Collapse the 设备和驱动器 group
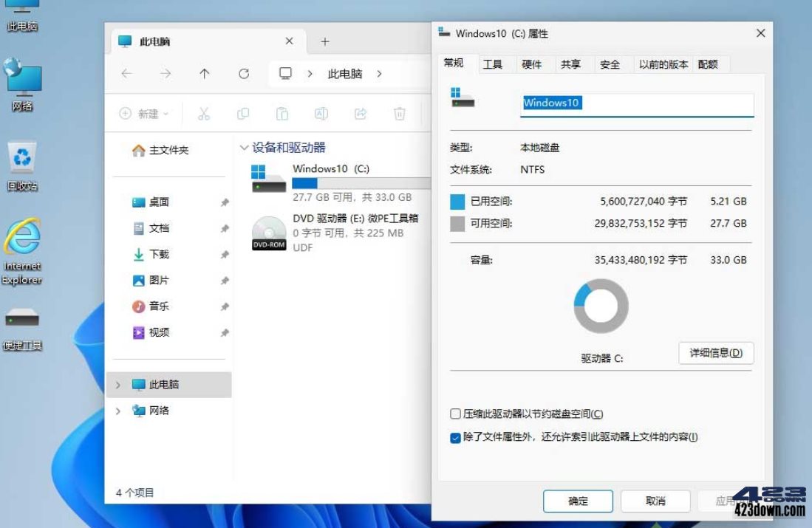812x528 pixels. 244,148
